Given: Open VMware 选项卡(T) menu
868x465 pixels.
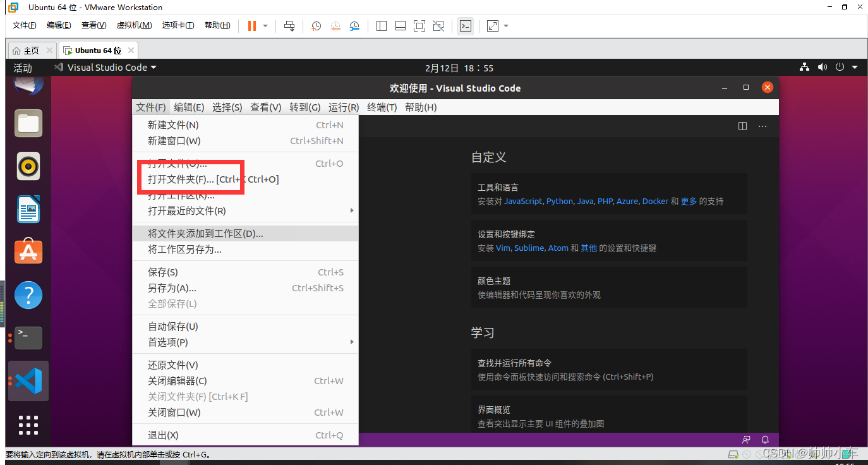Looking at the screenshot, I should [x=178, y=25].
